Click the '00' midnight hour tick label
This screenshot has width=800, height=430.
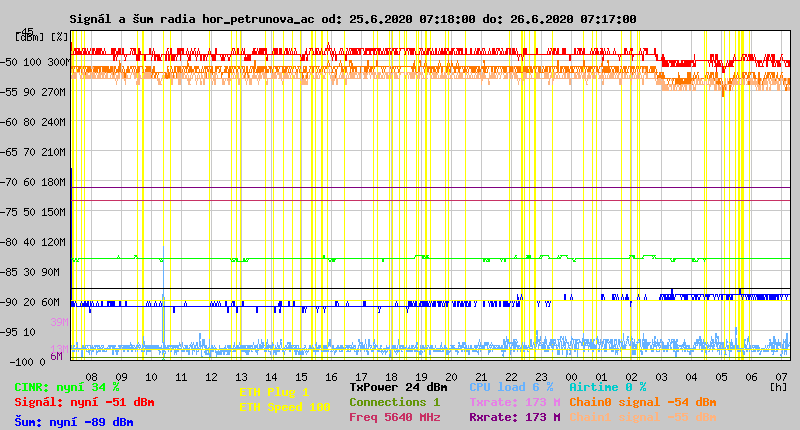[571, 377]
